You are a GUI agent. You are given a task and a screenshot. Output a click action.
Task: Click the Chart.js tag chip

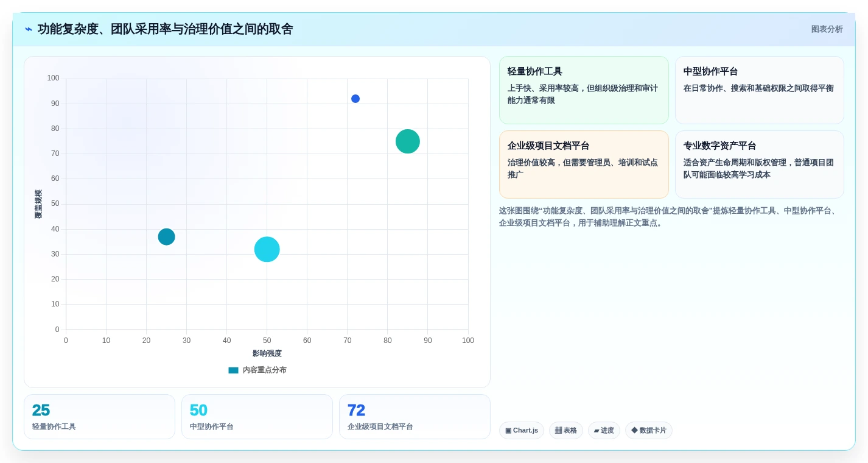(x=522, y=431)
